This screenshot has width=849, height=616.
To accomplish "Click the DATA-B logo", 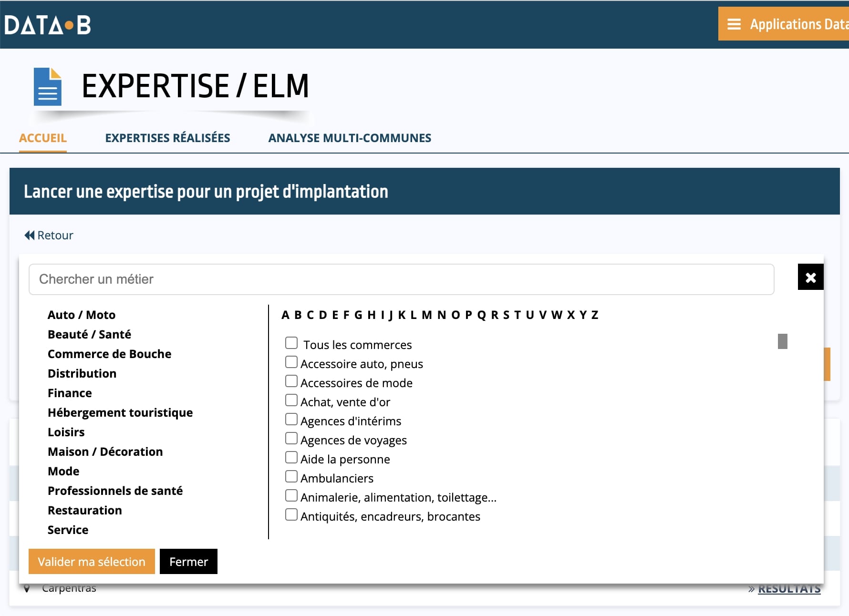I will click(x=48, y=25).
